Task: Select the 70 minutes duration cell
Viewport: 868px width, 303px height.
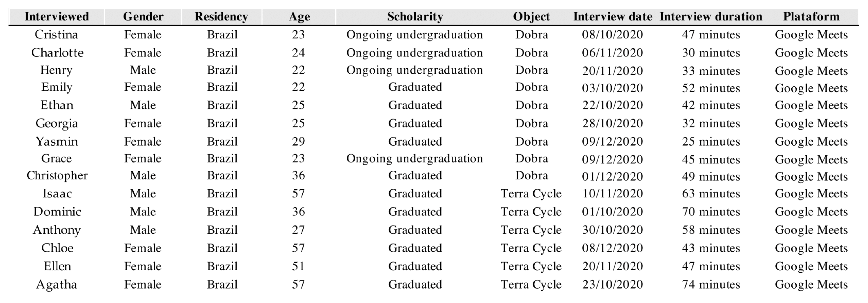Action: [x=711, y=211]
